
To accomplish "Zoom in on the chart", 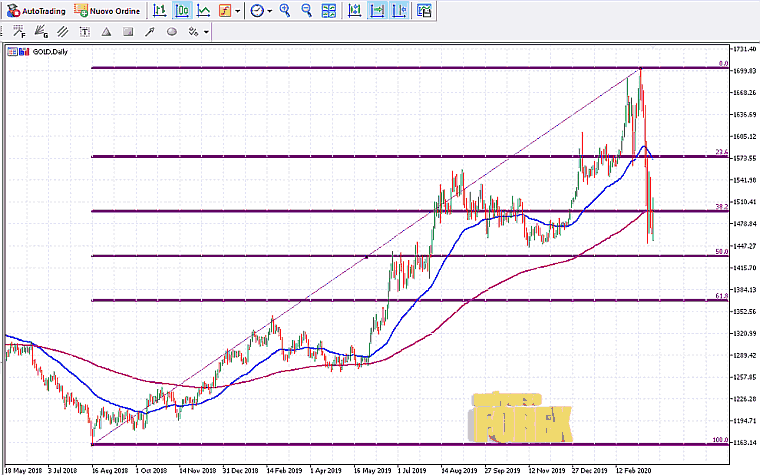I will click(x=285, y=11).
